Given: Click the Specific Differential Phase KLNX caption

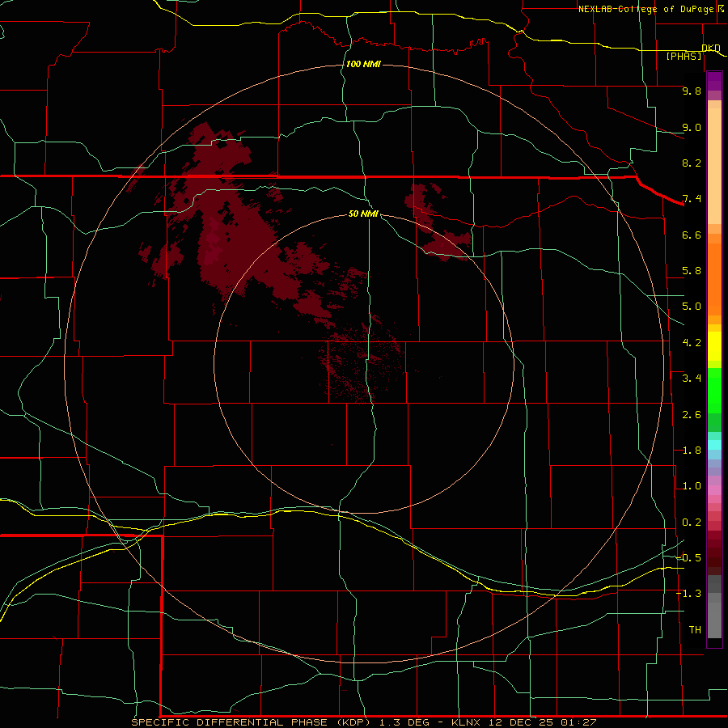Looking at the screenshot, I should click(363, 722).
